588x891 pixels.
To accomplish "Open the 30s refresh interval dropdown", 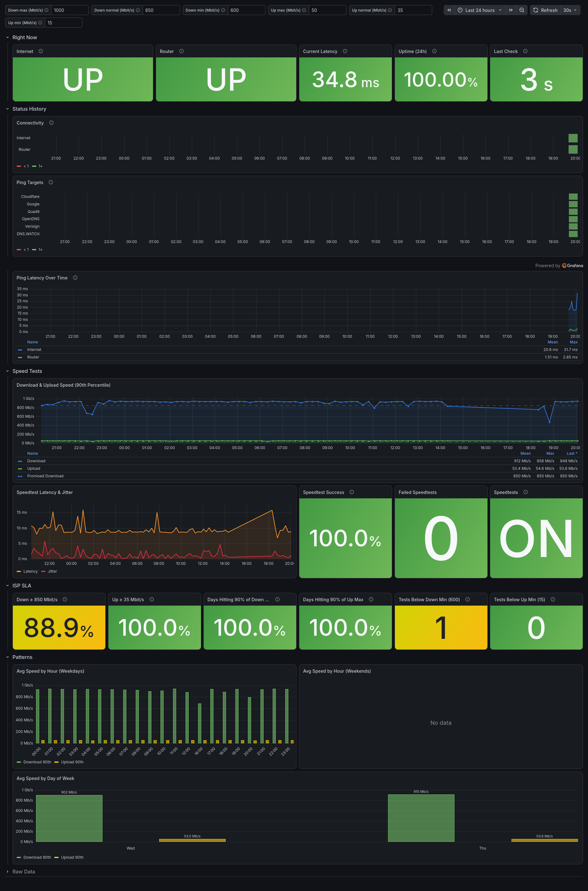I will pyautogui.click(x=570, y=10).
